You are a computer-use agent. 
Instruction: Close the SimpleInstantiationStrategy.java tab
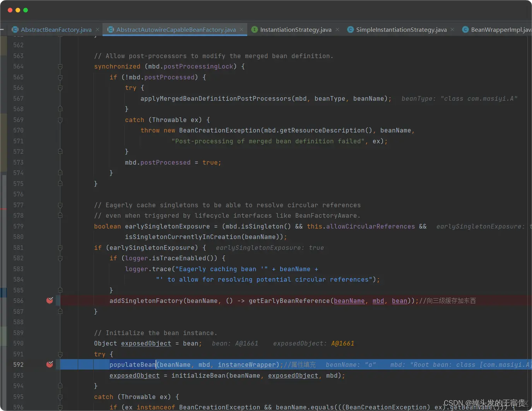click(x=452, y=29)
